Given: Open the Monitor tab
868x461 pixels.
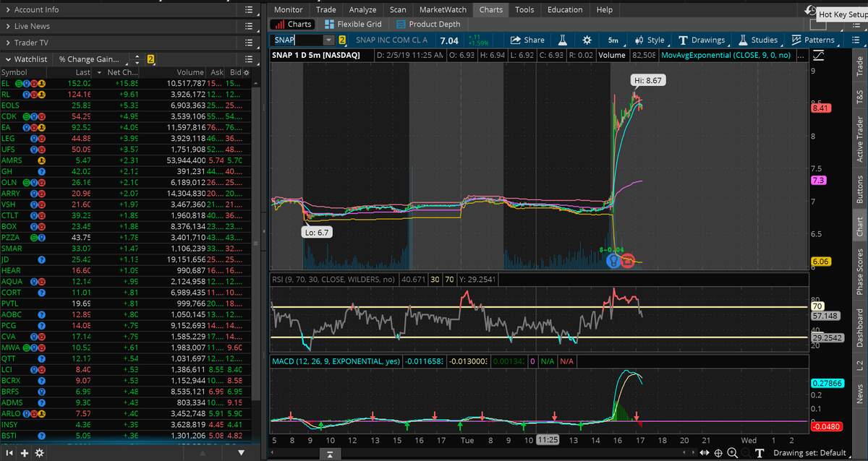Looking at the screenshot, I should [288, 9].
